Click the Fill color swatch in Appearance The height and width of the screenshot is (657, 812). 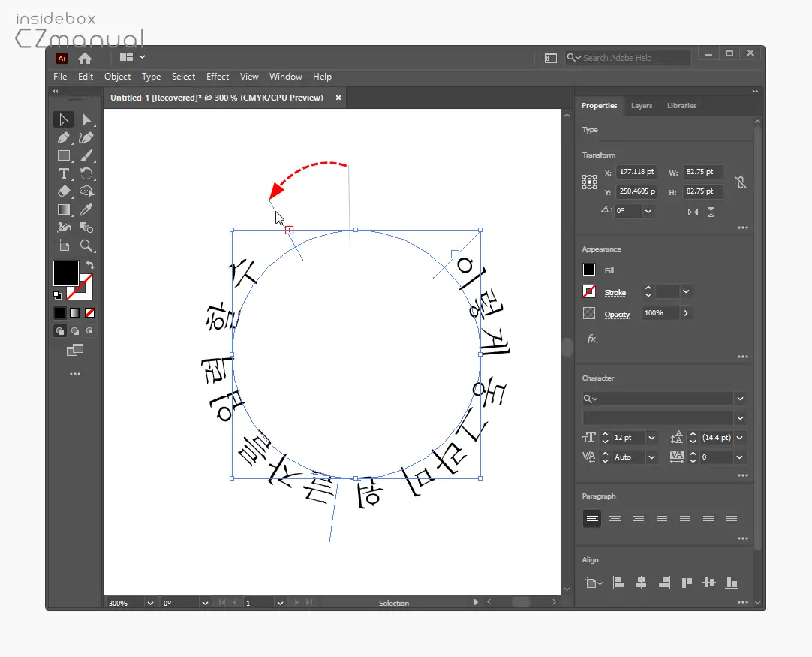click(x=589, y=270)
